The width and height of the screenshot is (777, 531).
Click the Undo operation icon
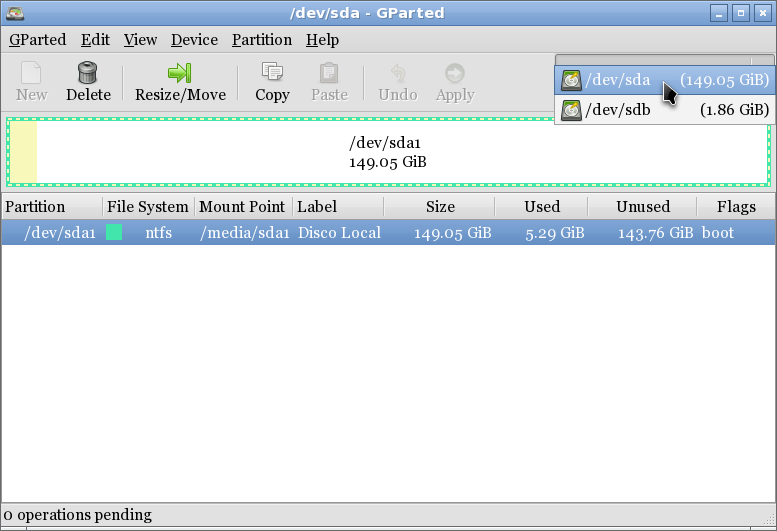point(397,73)
